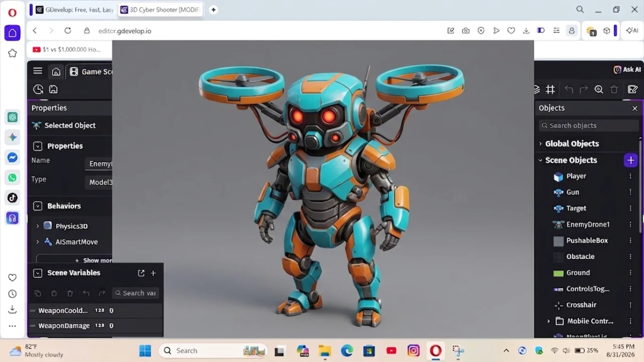Undo the last scene editor change
644x362 pixels.
(569, 89)
